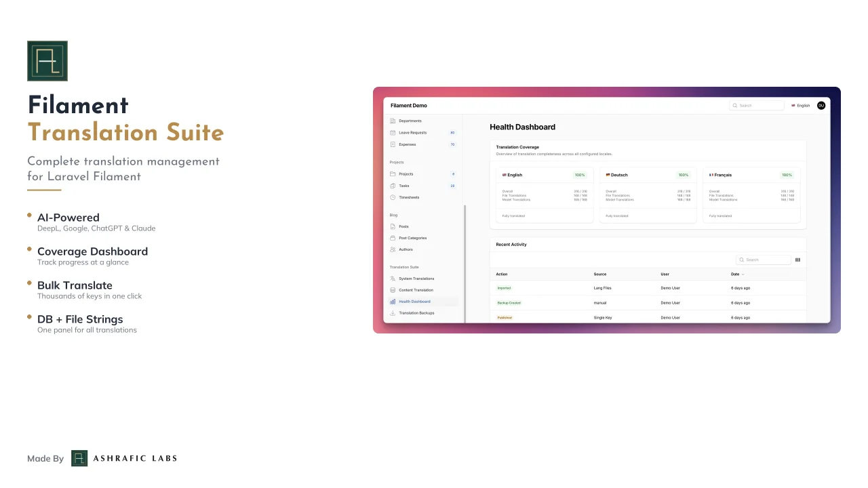Click the Health Dashboard page heading
This screenshot has width=868, height=488.
(x=522, y=127)
